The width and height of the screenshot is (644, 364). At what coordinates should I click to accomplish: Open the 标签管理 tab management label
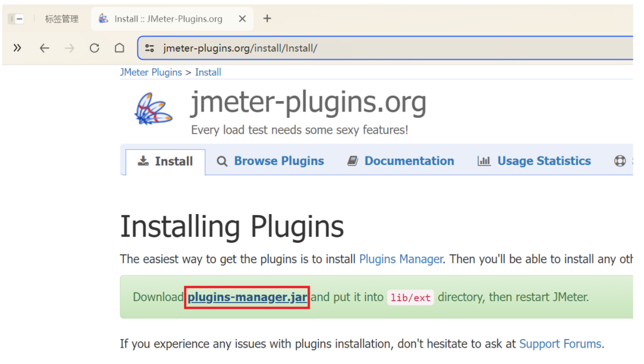[61, 19]
